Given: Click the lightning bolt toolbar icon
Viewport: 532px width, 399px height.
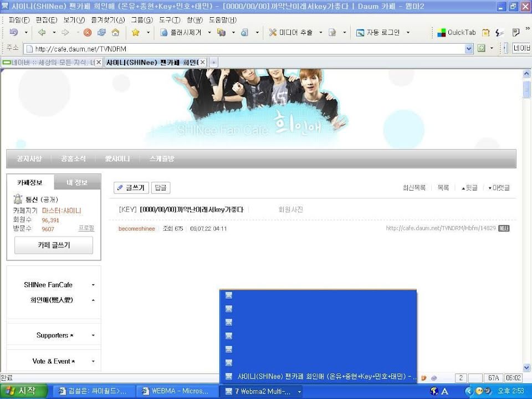Looking at the screenshot, I should pyautogui.click(x=499, y=32).
